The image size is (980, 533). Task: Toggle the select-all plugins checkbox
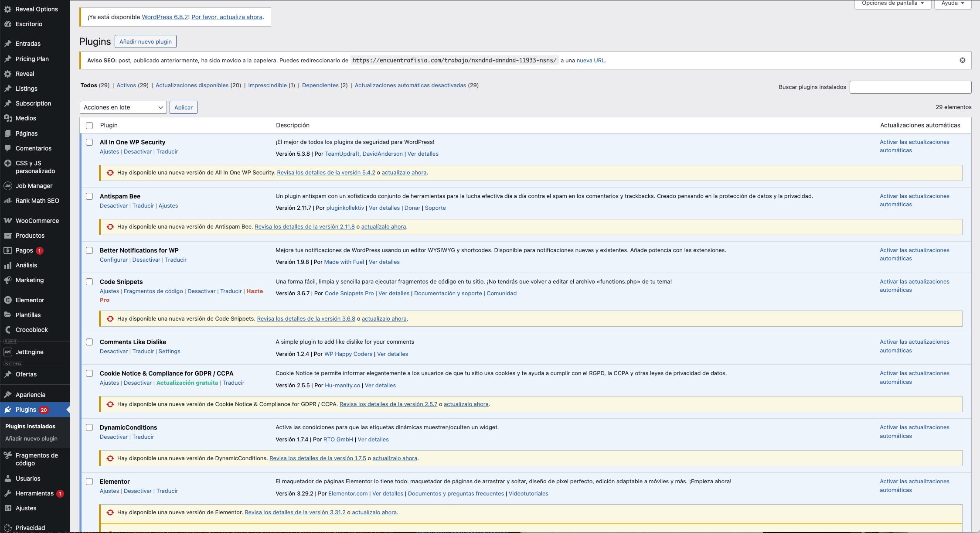point(89,126)
